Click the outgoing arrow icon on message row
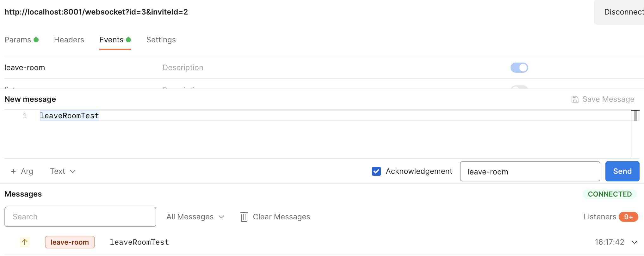 click(25, 242)
